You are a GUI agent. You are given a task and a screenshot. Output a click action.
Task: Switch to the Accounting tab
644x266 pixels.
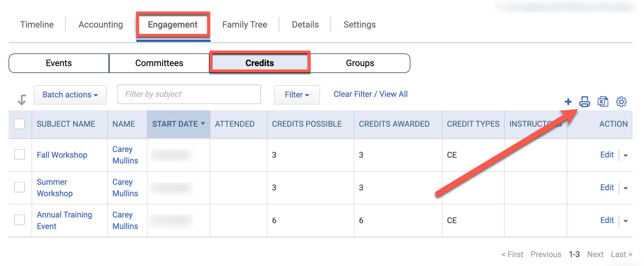[101, 24]
